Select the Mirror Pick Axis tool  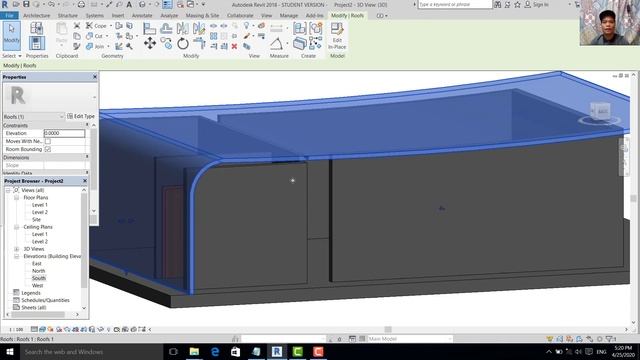click(182, 28)
